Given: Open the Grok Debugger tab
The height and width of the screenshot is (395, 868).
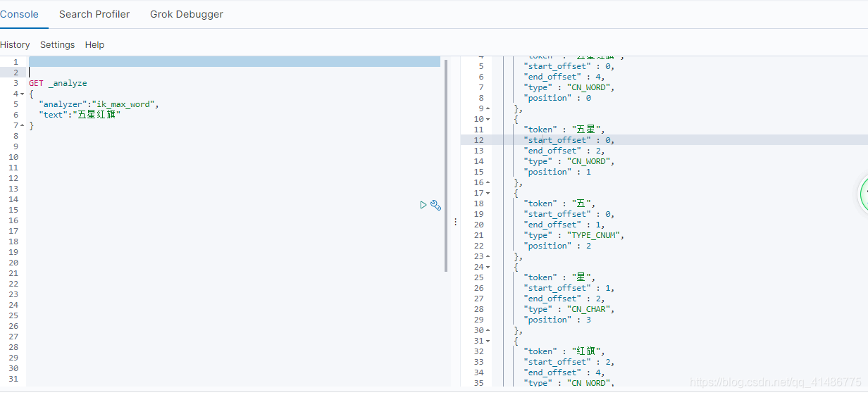Looking at the screenshot, I should (x=187, y=14).
